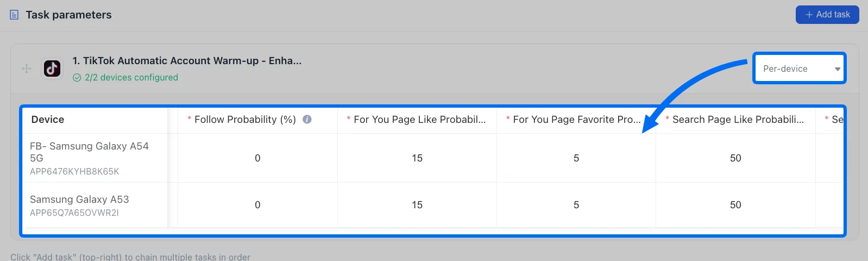The image size is (868, 261).
Task: Click the Add task button
Action: 827,15
